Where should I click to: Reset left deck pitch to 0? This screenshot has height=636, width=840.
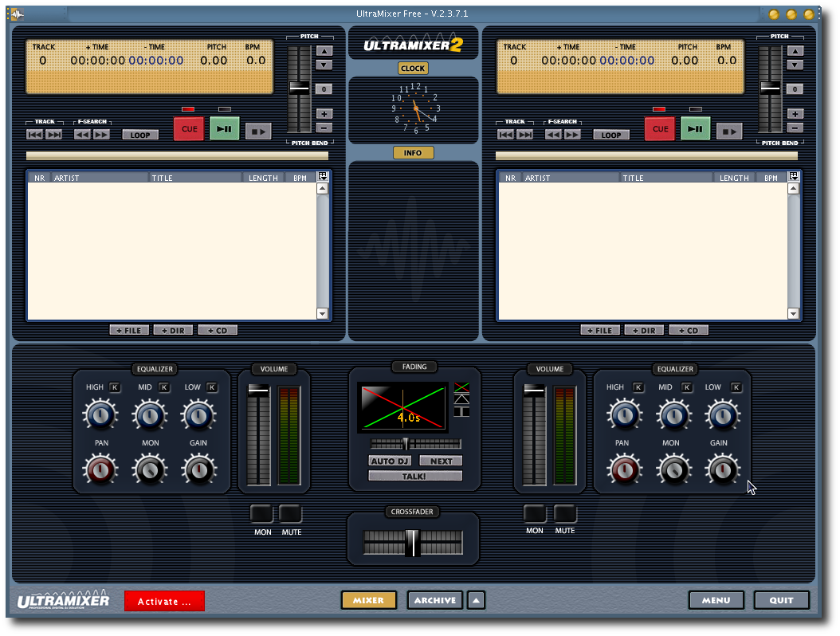(x=324, y=89)
